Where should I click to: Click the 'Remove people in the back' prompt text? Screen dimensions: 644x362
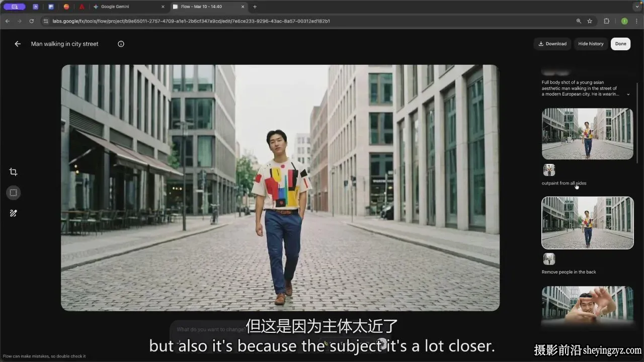click(x=569, y=272)
